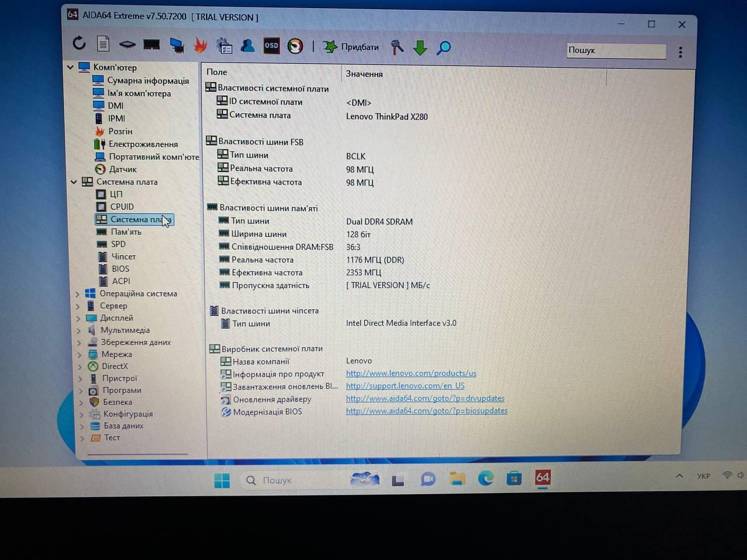The height and width of the screenshot is (560, 747).
Task: Open the three-dot options menu
Action: [x=680, y=52]
